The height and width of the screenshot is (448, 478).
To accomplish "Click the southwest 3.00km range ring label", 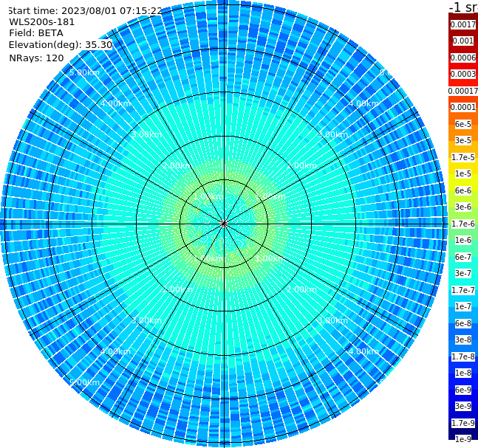I will (x=146, y=320).
